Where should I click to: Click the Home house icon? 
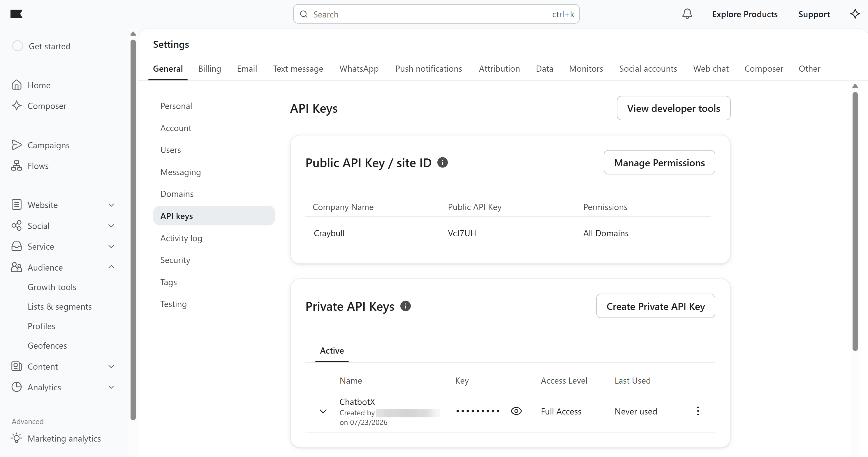coord(17,85)
